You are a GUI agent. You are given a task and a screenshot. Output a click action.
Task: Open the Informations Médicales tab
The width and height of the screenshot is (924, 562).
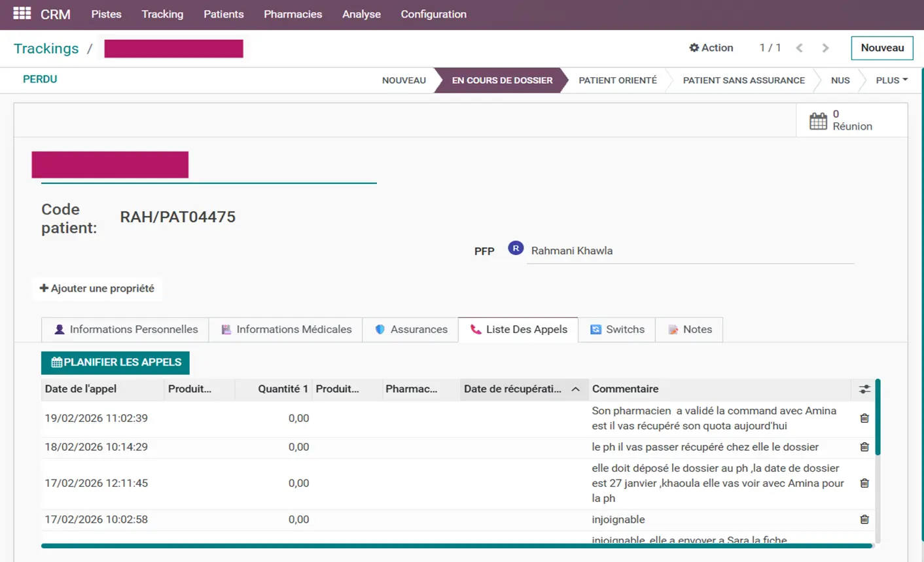(x=286, y=330)
